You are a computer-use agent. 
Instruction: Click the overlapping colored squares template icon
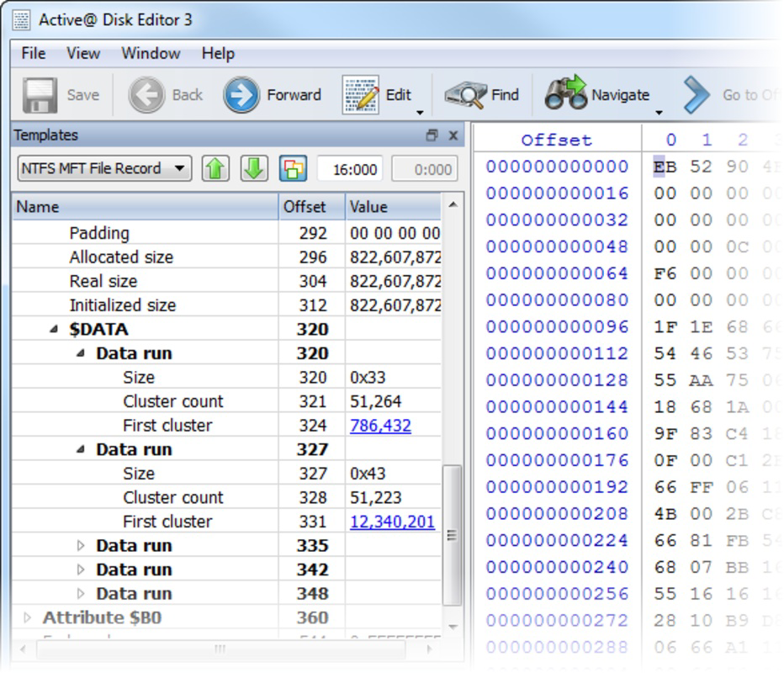(x=293, y=168)
